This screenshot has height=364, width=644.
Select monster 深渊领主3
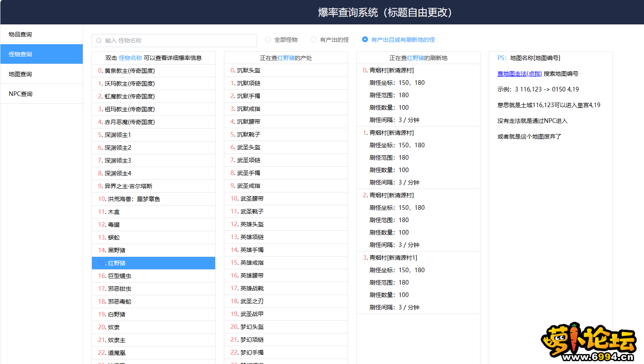point(154,160)
